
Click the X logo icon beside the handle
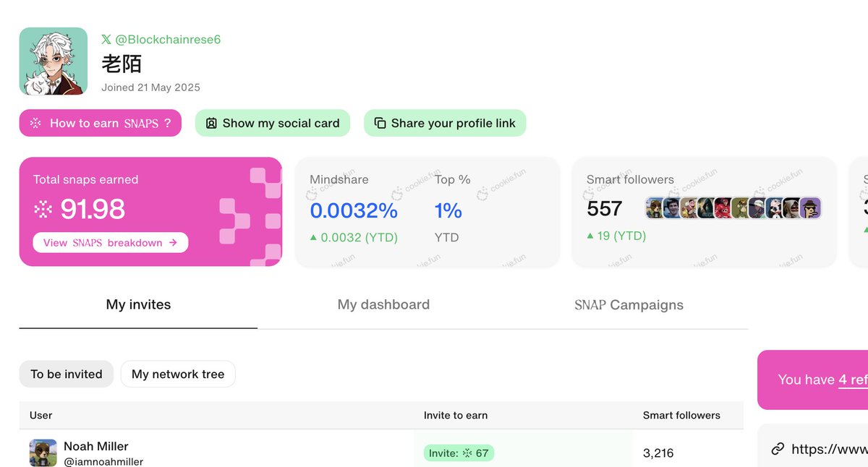(x=106, y=40)
